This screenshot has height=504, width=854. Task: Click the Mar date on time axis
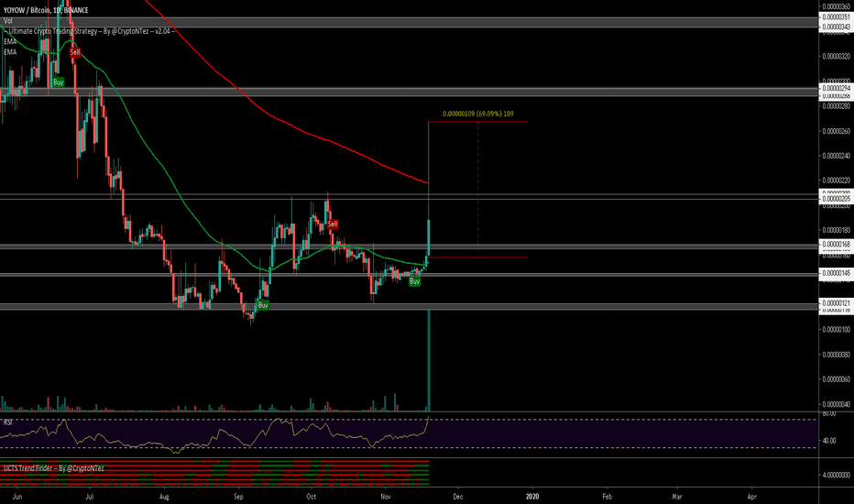[x=677, y=497]
